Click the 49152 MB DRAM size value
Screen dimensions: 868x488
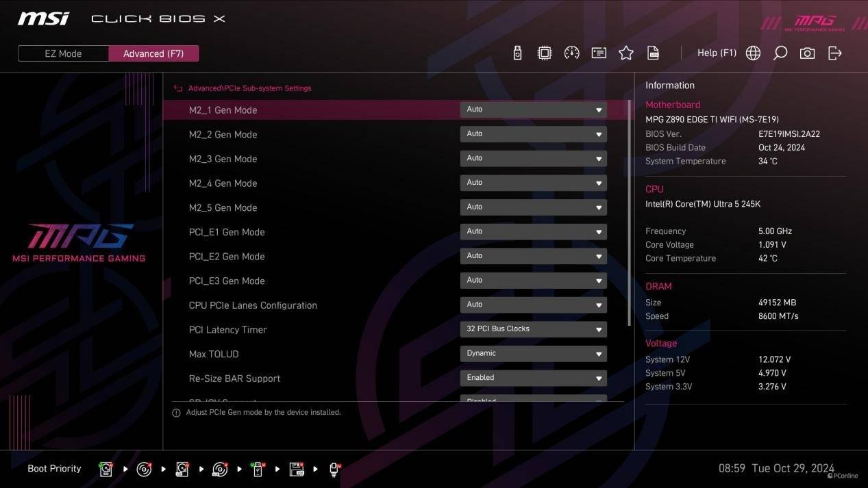point(777,303)
